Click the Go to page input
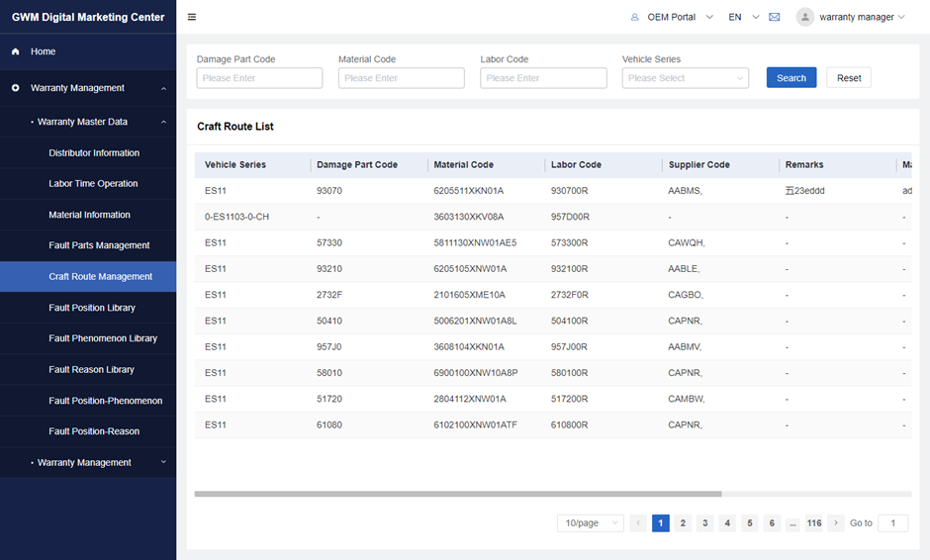The height and width of the screenshot is (560, 930). click(x=892, y=522)
